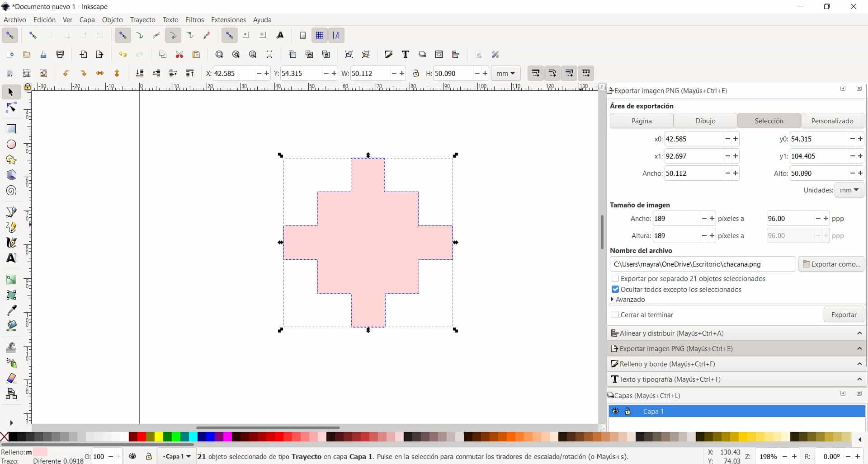The height and width of the screenshot is (464, 868).
Task: Click the Paste clipboard icon
Action: [196, 54]
